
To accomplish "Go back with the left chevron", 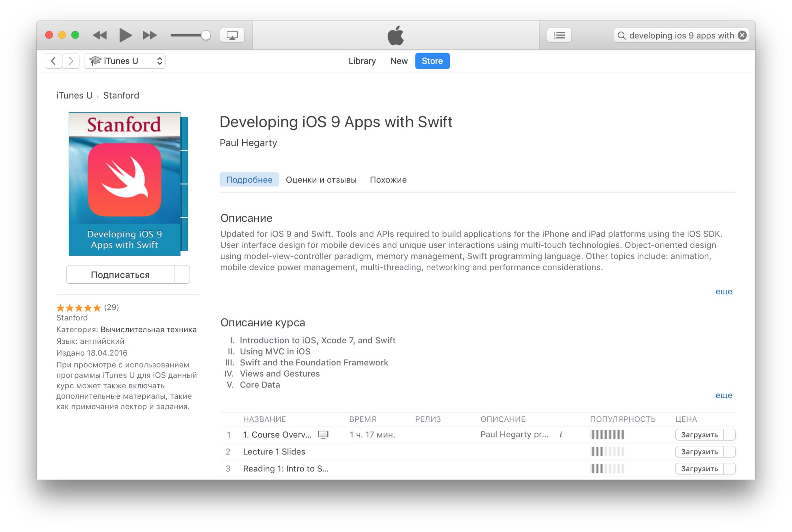I will (x=53, y=61).
